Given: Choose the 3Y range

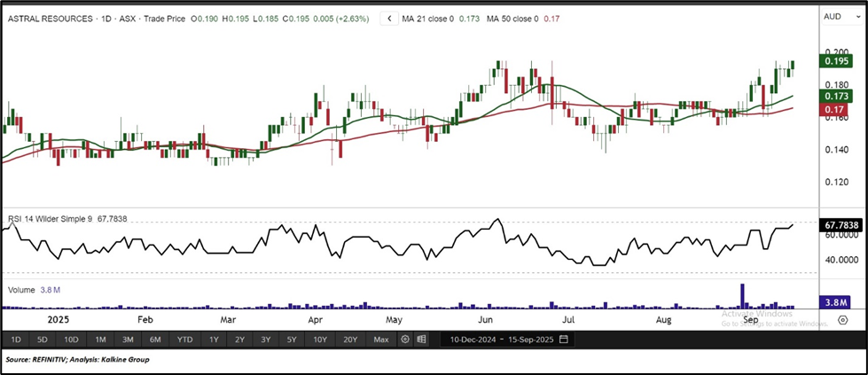Looking at the screenshot, I should [266, 340].
